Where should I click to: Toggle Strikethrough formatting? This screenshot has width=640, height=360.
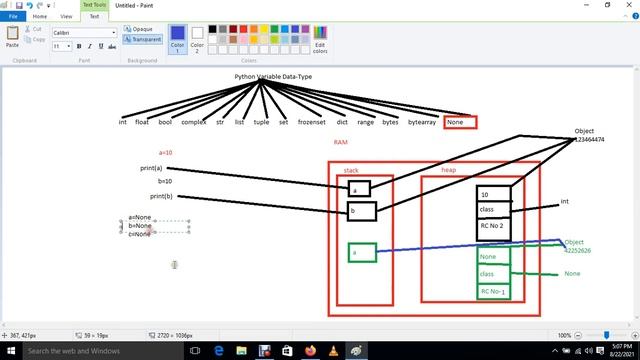[112, 47]
